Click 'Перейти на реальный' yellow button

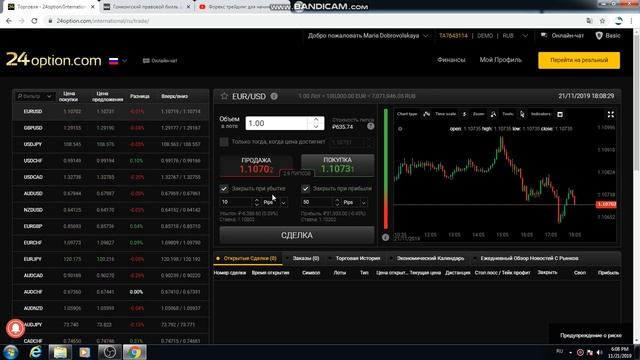(579, 60)
